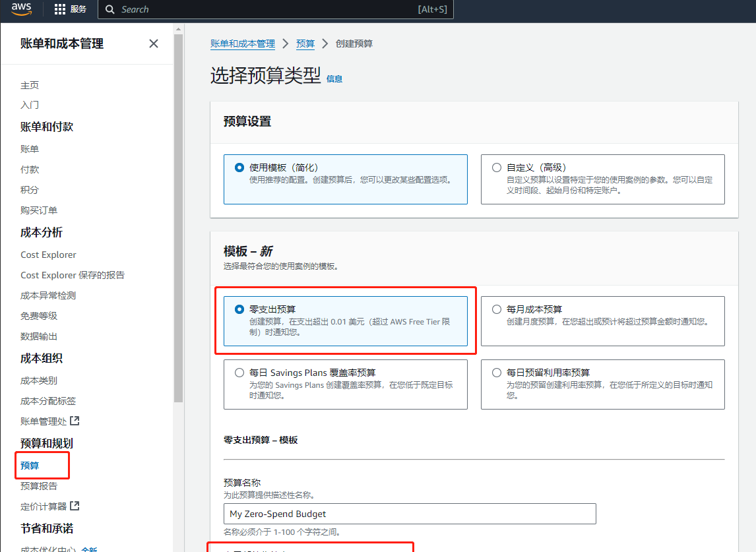Image resolution: width=756 pixels, height=552 pixels.
Task: Switch to 自定义（高级）budget setting
Action: (496, 167)
